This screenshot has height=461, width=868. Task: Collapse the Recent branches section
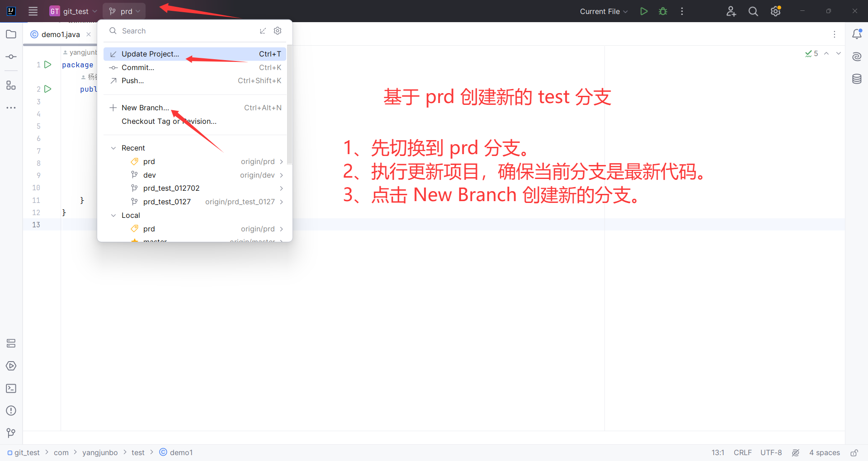[113, 148]
